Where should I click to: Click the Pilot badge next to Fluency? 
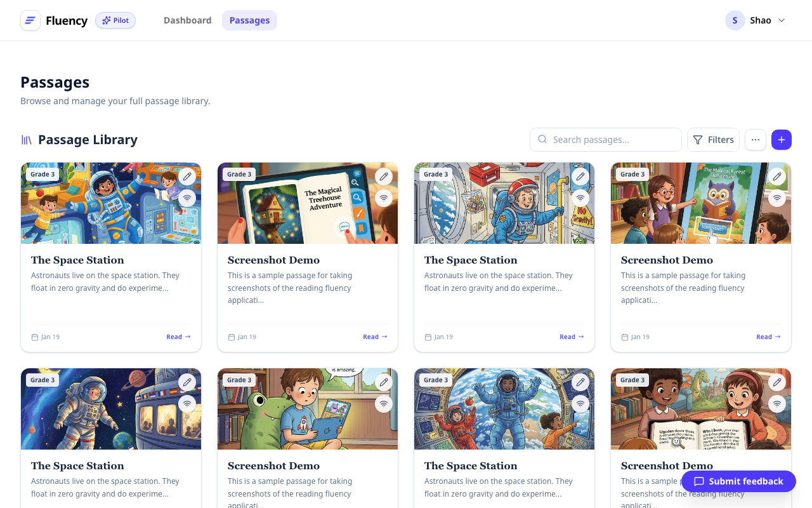[x=115, y=20]
